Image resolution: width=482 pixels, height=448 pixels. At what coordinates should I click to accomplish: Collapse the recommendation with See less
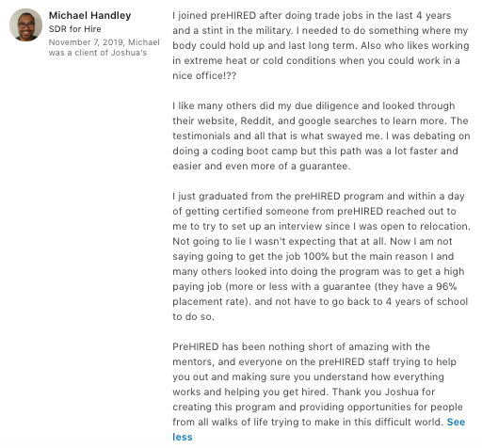(x=318, y=429)
